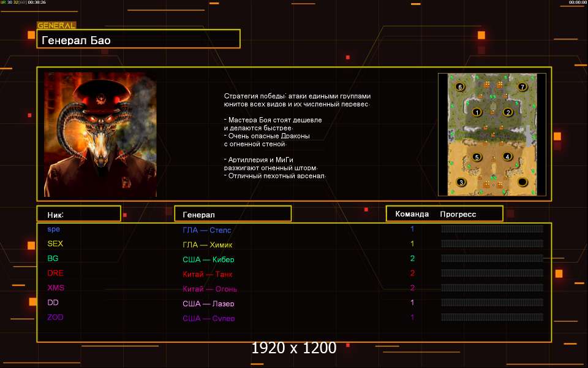The image size is (588, 368).
Task: Click the 00:00:00 clock at top right
Action: click(577, 2)
